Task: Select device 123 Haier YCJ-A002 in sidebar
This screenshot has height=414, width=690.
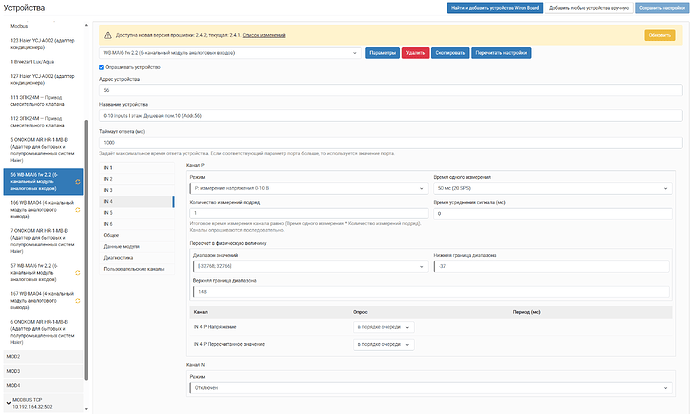Action: coord(44,44)
